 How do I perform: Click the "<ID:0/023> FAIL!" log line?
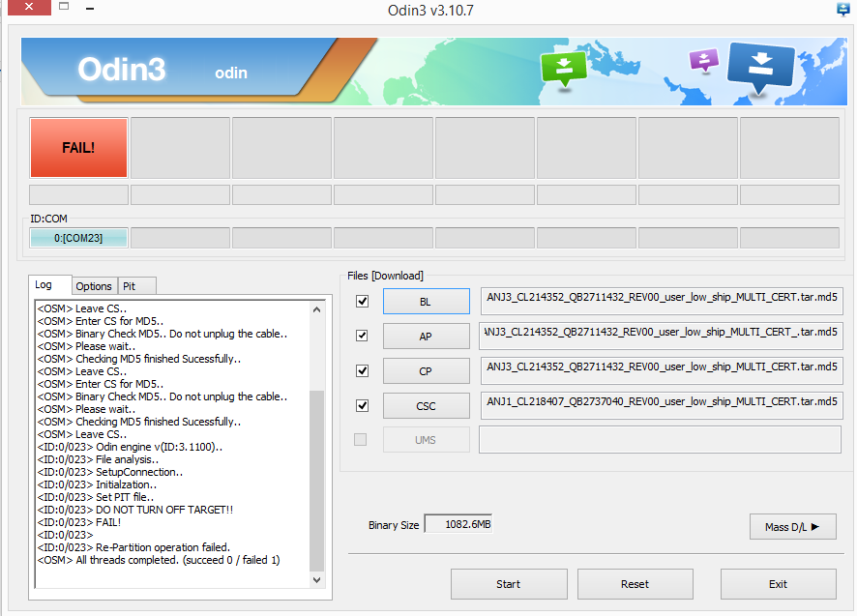79,522
